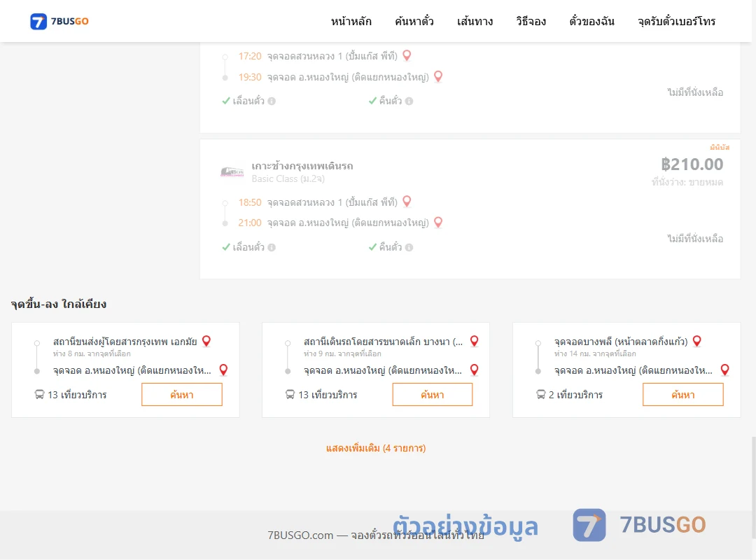Open the เส้นทาง menu item

pyautogui.click(x=475, y=21)
